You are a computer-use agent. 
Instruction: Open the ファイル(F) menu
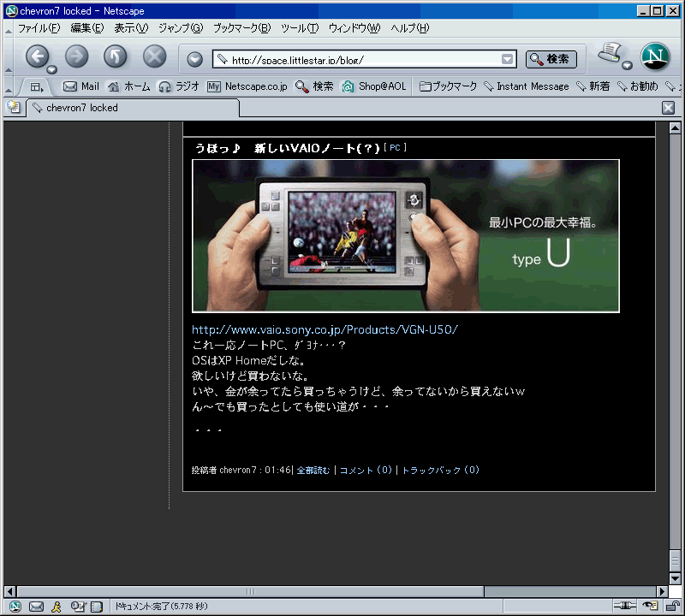click(39, 28)
